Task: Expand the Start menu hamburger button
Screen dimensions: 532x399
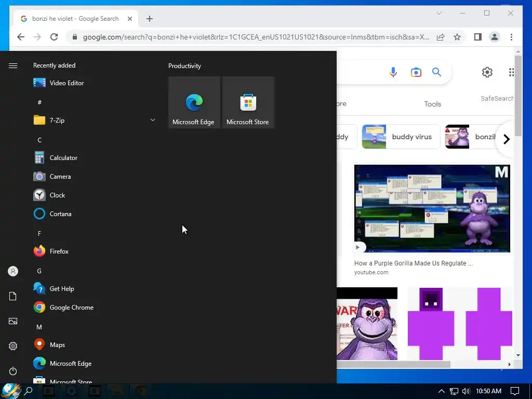Action: pos(13,65)
